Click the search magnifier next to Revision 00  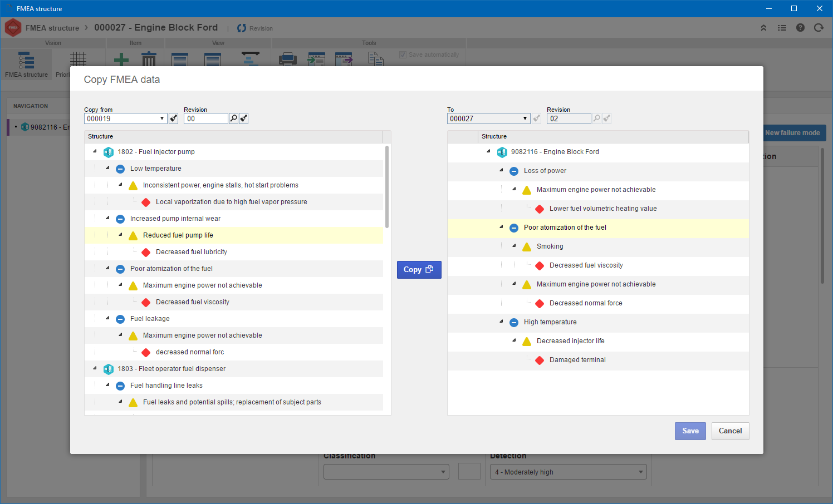coord(234,118)
